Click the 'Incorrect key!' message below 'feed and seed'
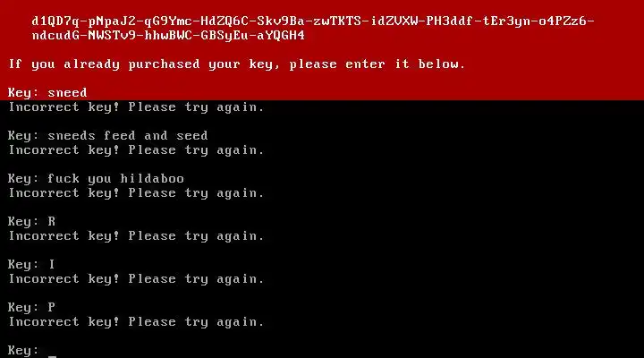644x358 pixels. click(x=136, y=150)
